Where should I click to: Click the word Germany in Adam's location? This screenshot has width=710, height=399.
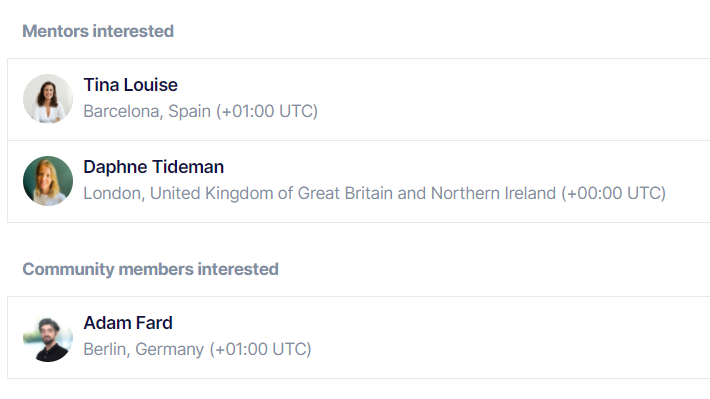coord(169,350)
